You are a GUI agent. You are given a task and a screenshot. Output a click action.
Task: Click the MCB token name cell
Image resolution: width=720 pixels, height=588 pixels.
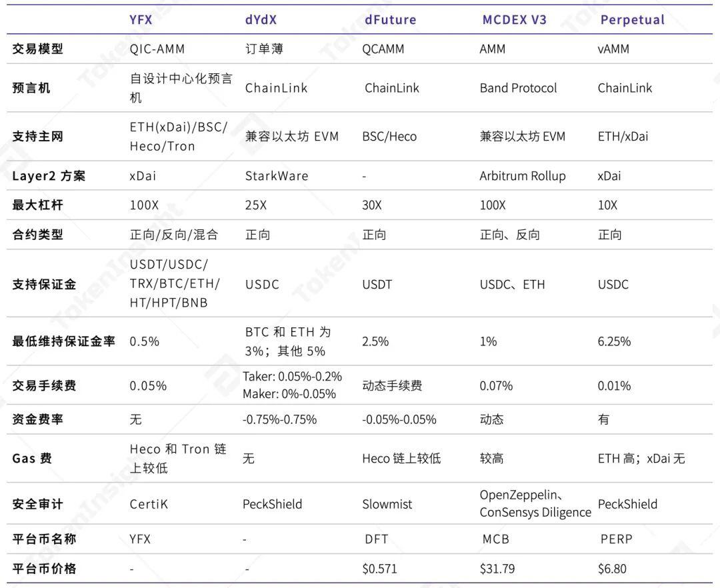[x=496, y=539]
